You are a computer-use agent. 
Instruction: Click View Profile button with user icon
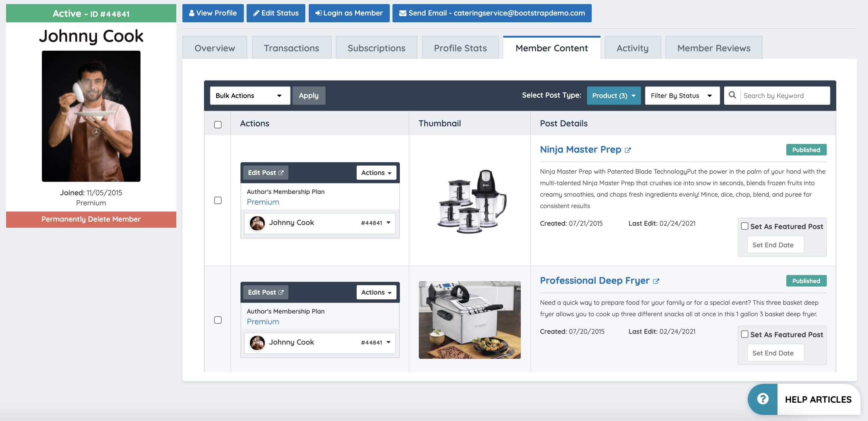(x=213, y=13)
